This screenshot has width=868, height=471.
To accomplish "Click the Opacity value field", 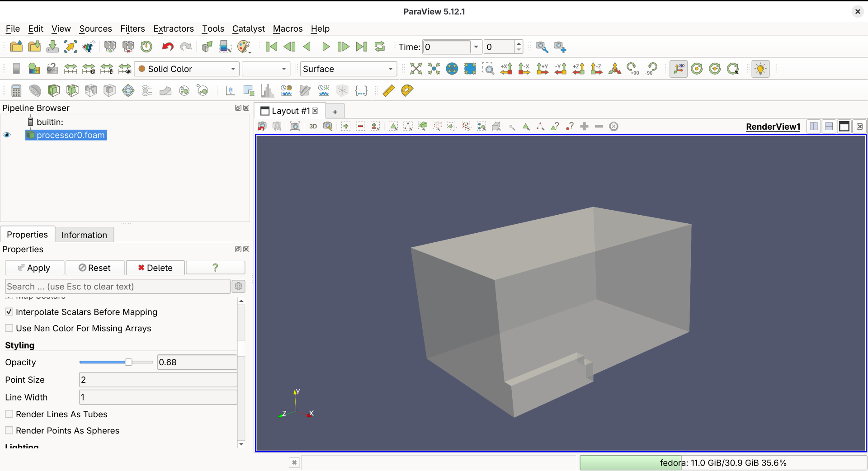I will pos(197,362).
